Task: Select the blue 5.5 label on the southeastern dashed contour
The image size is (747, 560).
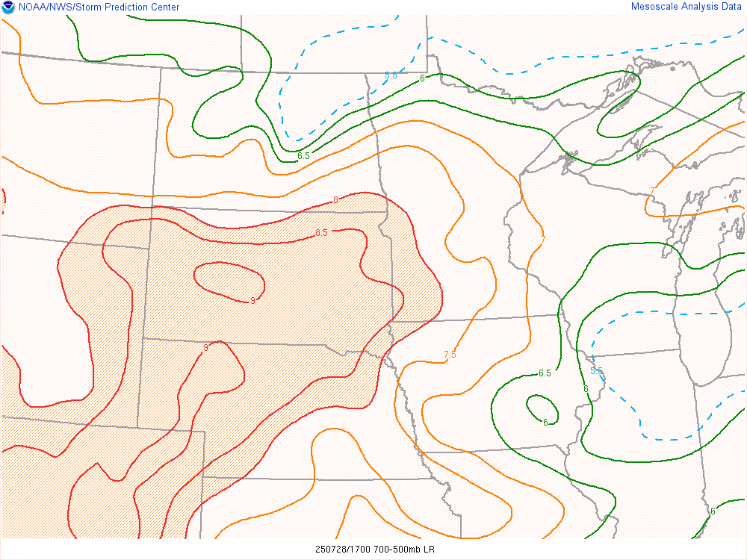Action: (597, 370)
